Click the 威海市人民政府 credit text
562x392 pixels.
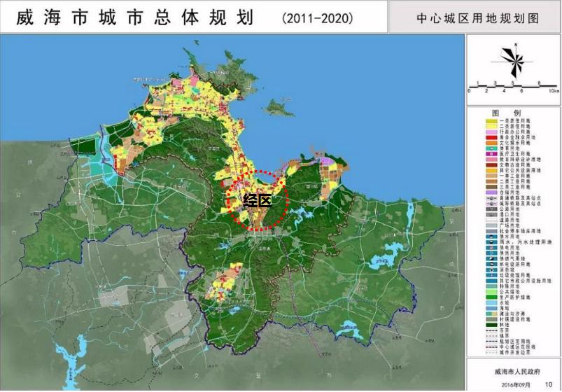pos(517,372)
